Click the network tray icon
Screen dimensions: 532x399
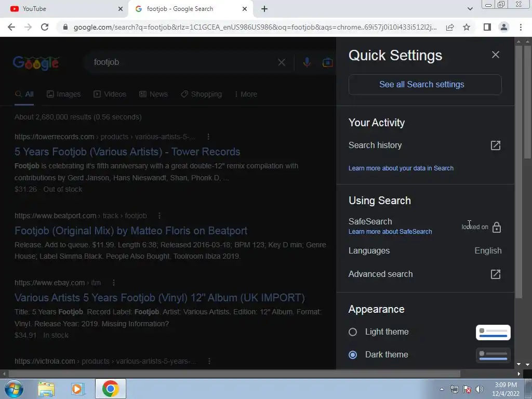click(x=454, y=389)
